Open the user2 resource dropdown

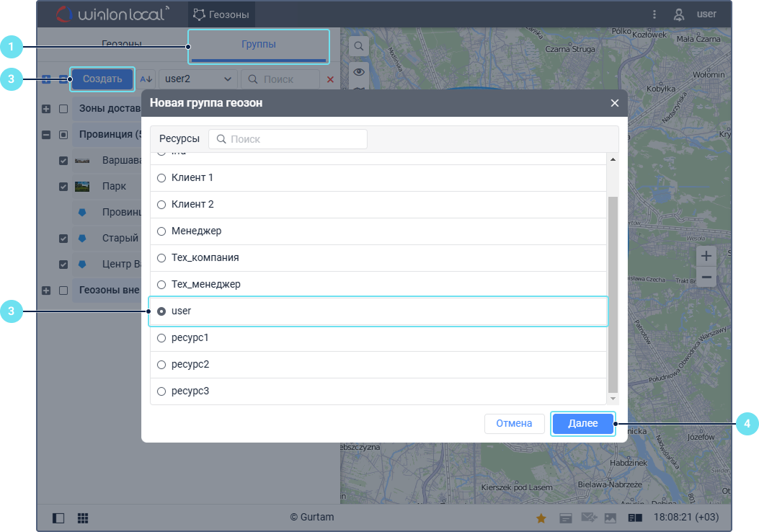(x=197, y=79)
